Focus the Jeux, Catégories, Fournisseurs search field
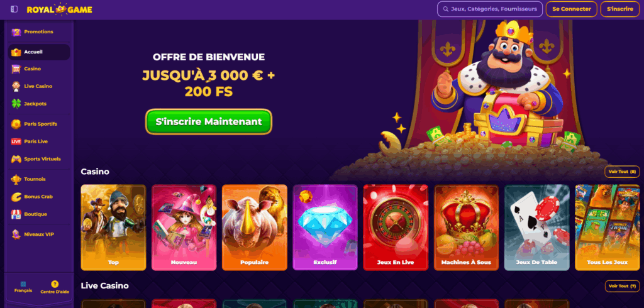644x308 pixels. point(490,9)
